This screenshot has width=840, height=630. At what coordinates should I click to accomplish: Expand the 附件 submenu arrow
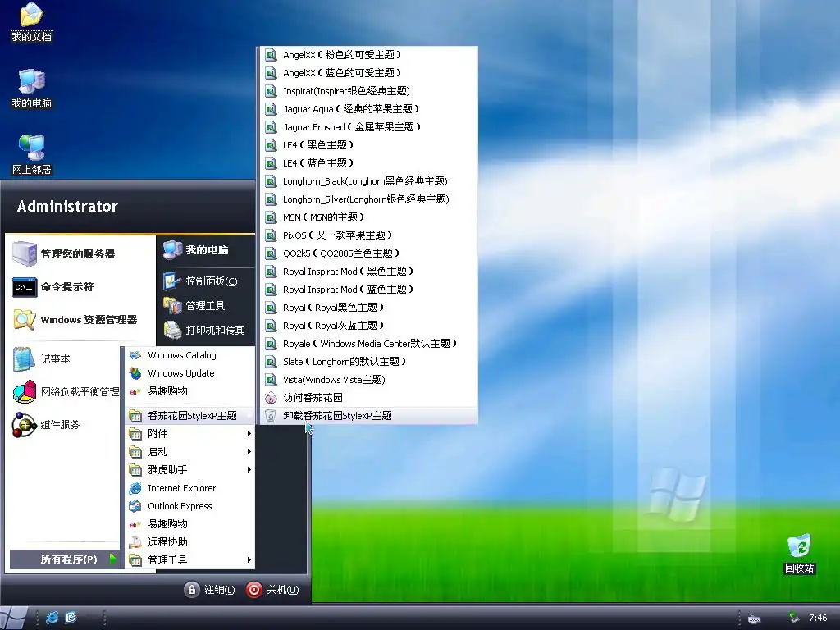(x=249, y=433)
